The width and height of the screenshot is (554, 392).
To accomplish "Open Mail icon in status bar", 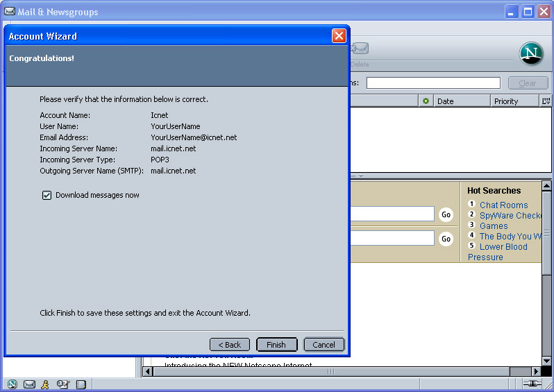I will [x=29, y=384].
